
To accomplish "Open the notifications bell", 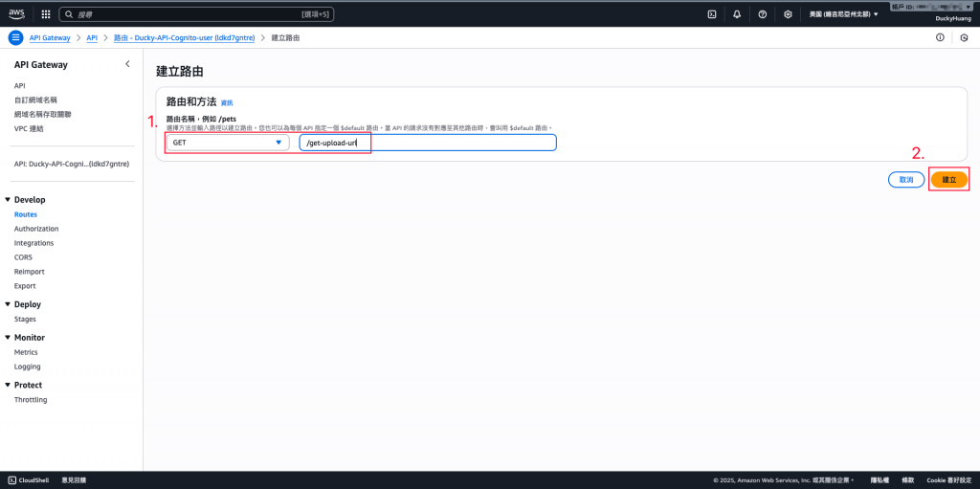I will [737, 13].
